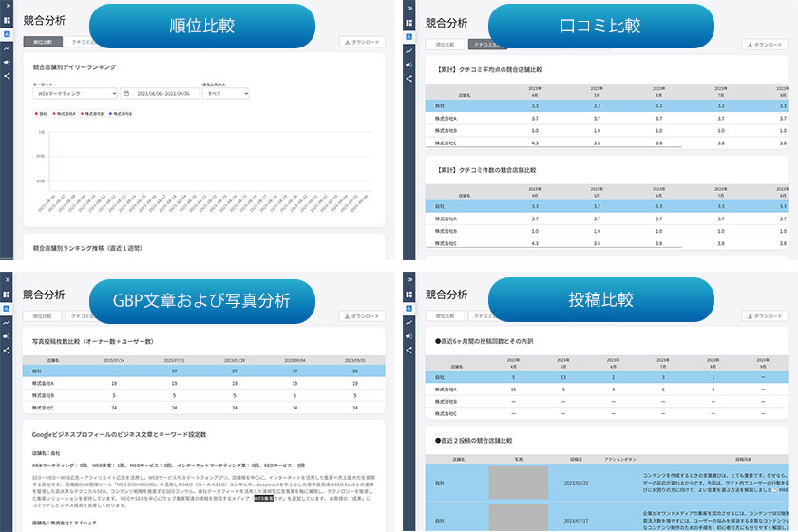Click the 店舗名：株式会社トライハッチ label

tap(65, 522)
